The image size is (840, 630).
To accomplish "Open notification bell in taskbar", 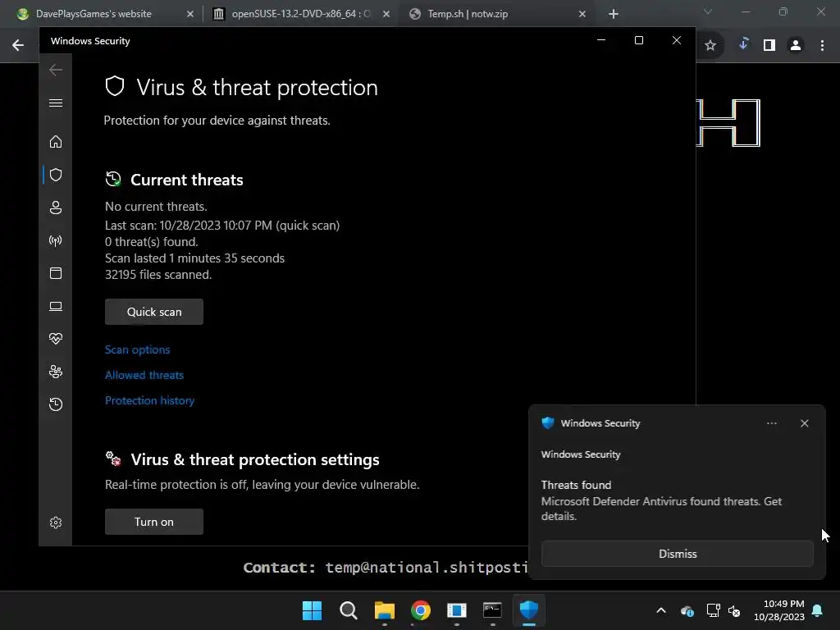I will 818,610.
